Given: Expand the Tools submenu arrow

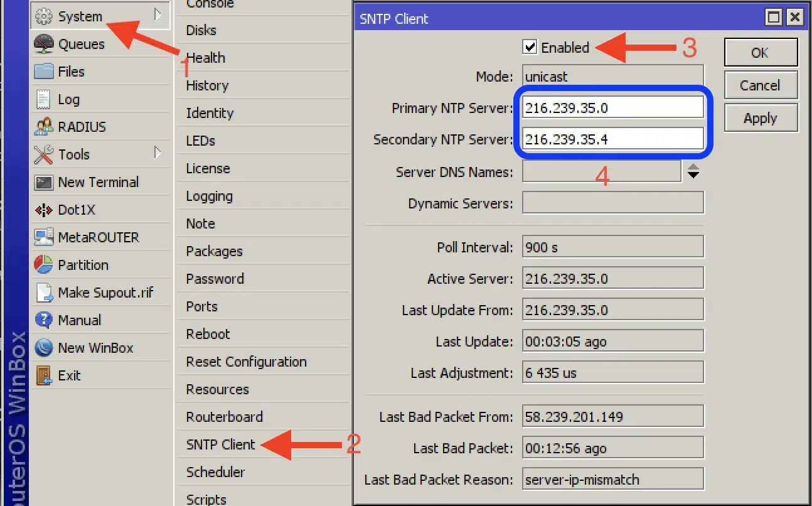Looking at the screenshot, I should click(158, 153).
